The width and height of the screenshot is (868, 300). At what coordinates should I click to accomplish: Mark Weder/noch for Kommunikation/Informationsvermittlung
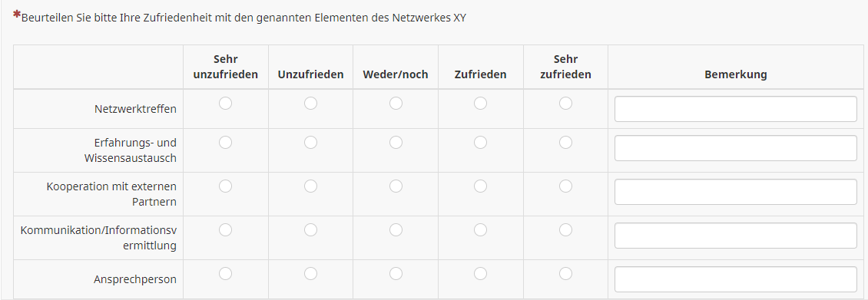point(396,229)
